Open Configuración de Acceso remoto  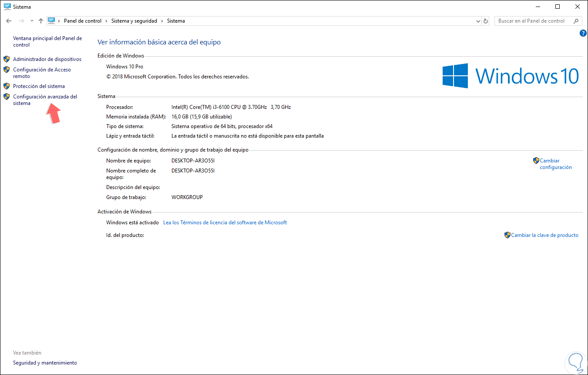42,73
